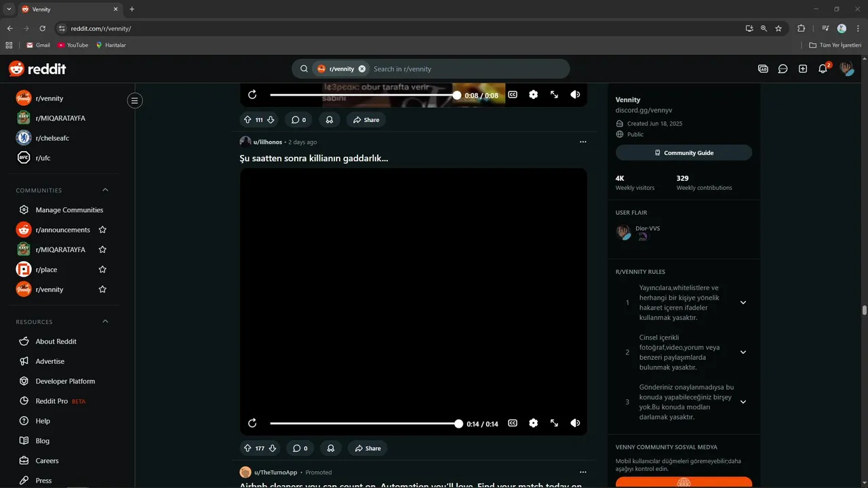Replay the 0:08 video

point(252,95)
